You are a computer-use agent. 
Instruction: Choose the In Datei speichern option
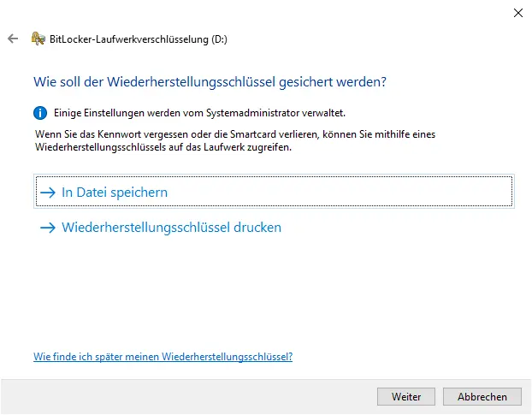point(115,193)
